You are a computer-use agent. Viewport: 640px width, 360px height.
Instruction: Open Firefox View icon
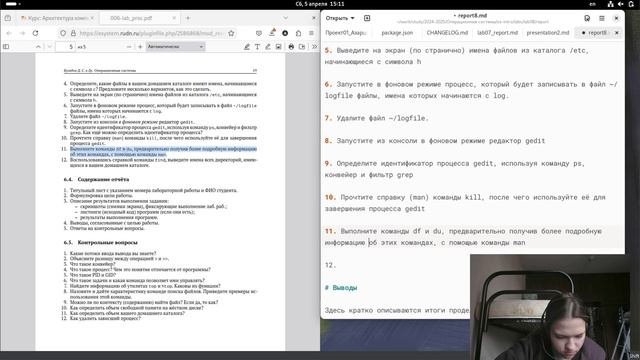coord(8,18)
